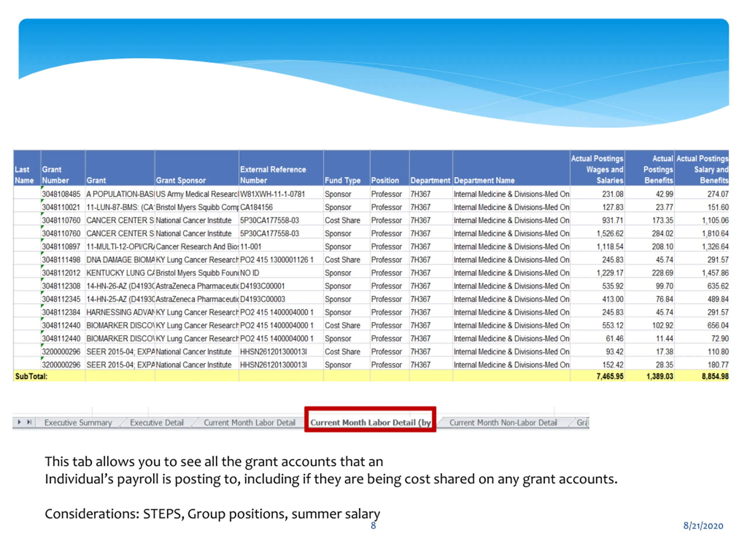Click the External Reference Number header
The image size is (747, 560).
[281, 168]
